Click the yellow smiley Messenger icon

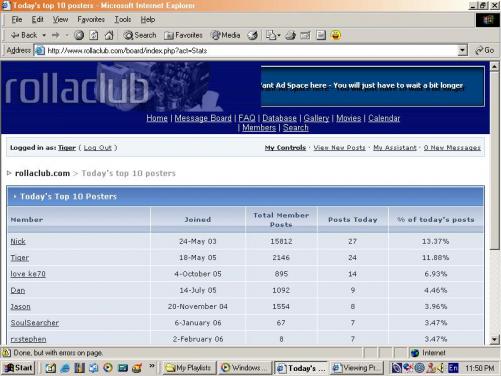[336, 35]
